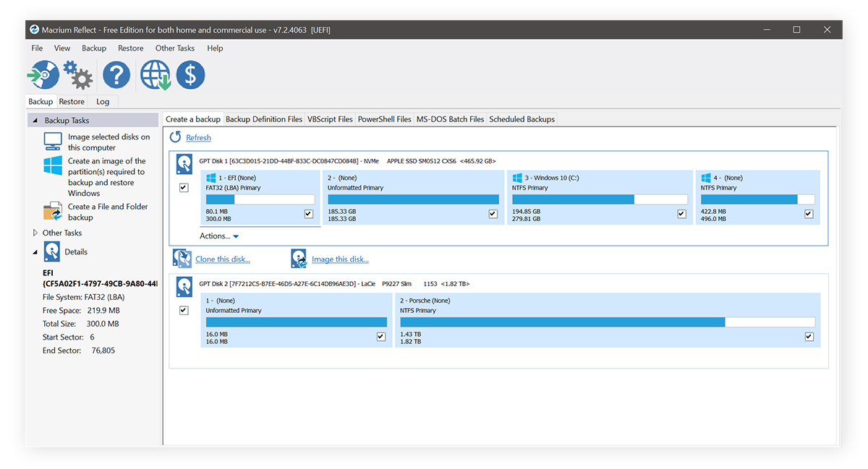Open settings with the gears icon
868x469 pixels.
78,75
